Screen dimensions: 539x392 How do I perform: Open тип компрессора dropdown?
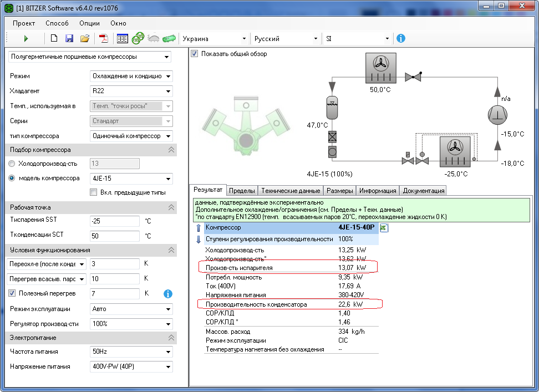tap(131, 136)
